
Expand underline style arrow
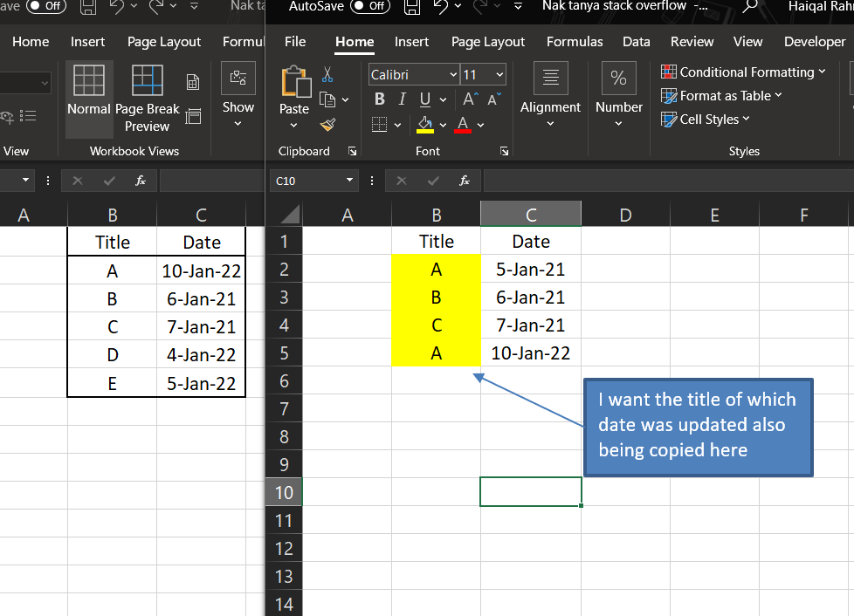pos(443,99)
